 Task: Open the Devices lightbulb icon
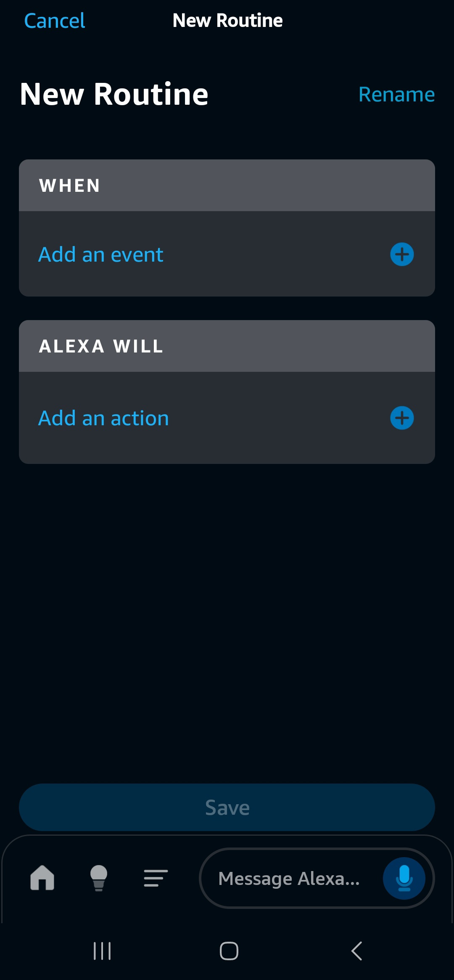tap(99, 878)
